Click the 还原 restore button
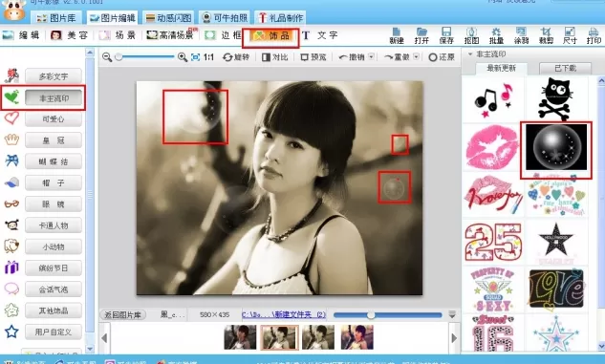 pyautogui.click(x=442, y=57)
